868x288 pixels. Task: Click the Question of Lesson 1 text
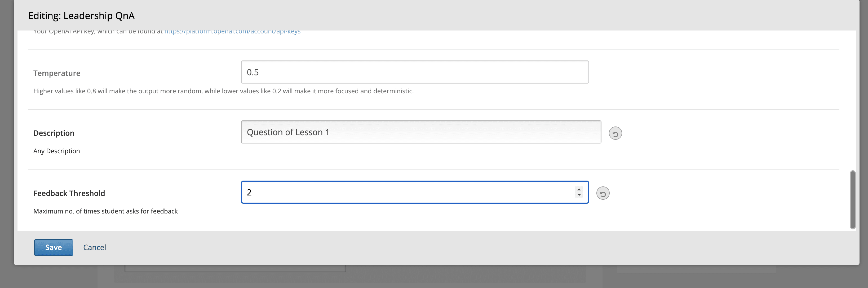(289, 132)
